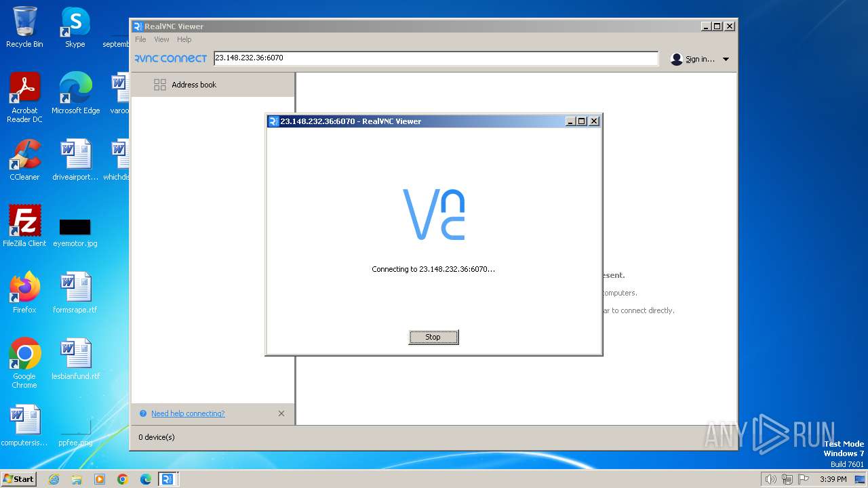Select the Acrobat Reader DC desktop icon
Image resolution: width=868 pixels, height=488 pixels.
[x=24, y=98]
